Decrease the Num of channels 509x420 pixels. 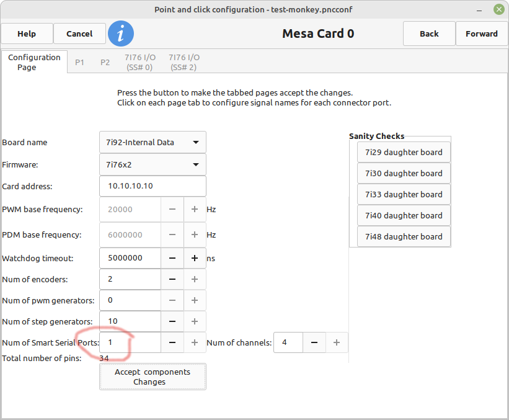click(x=314, y=342)
